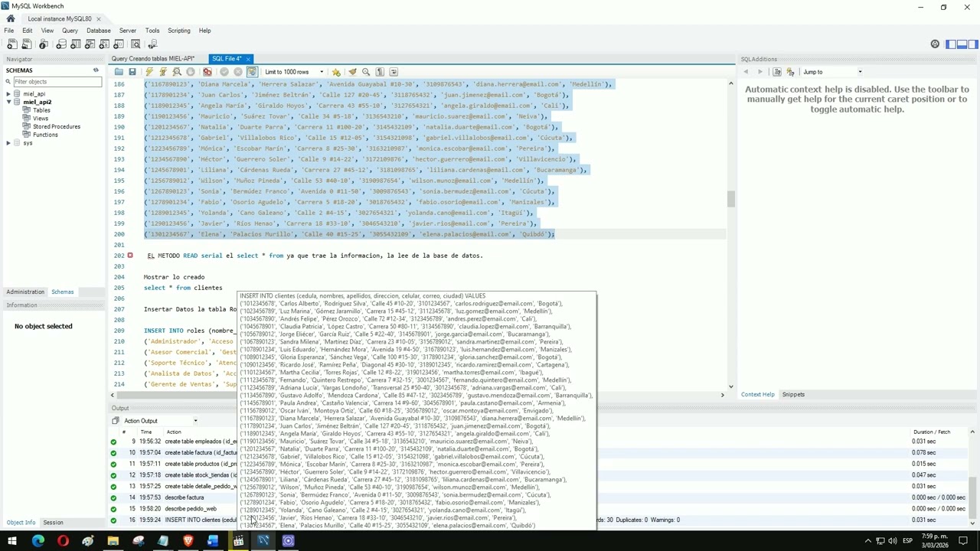The image size is (980, 551).
Task: Switch to the Snippets tab
Action: click(x=793, y=395)
